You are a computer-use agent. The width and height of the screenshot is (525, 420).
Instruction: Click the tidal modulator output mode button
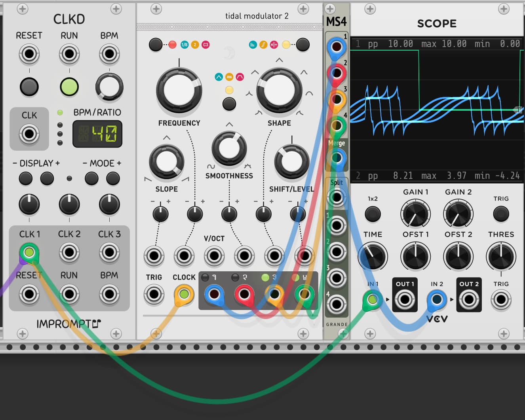point(303,45)
